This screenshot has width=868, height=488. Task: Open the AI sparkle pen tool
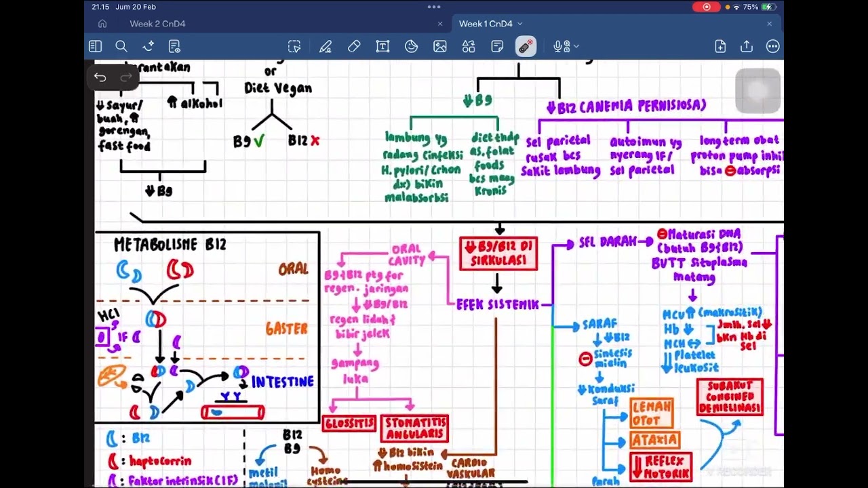pos(148,46)
